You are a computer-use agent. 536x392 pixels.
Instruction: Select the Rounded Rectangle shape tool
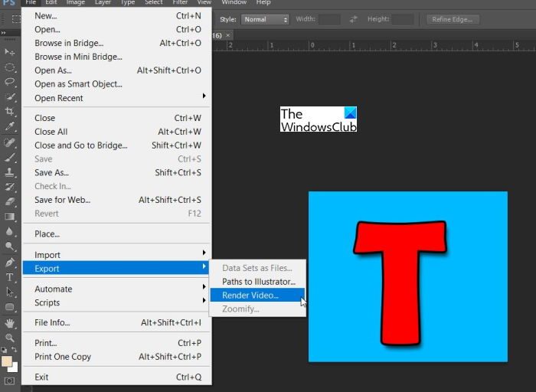[9, 307]
